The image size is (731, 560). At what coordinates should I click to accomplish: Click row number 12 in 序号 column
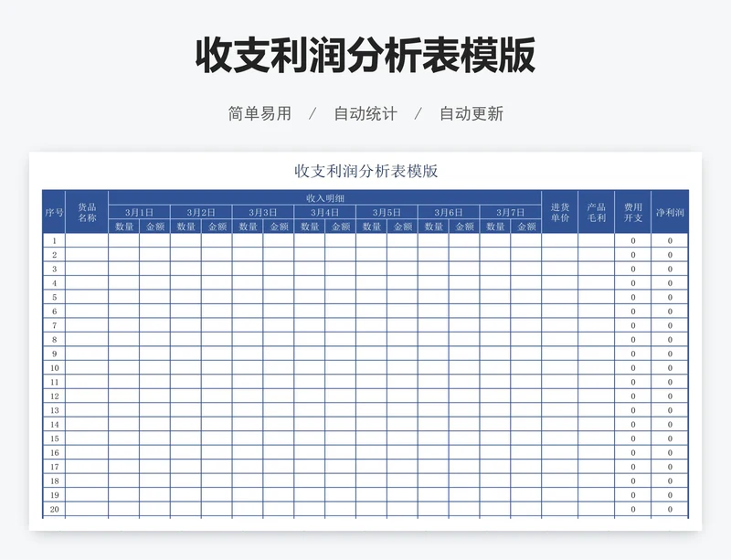coord(54,396)
